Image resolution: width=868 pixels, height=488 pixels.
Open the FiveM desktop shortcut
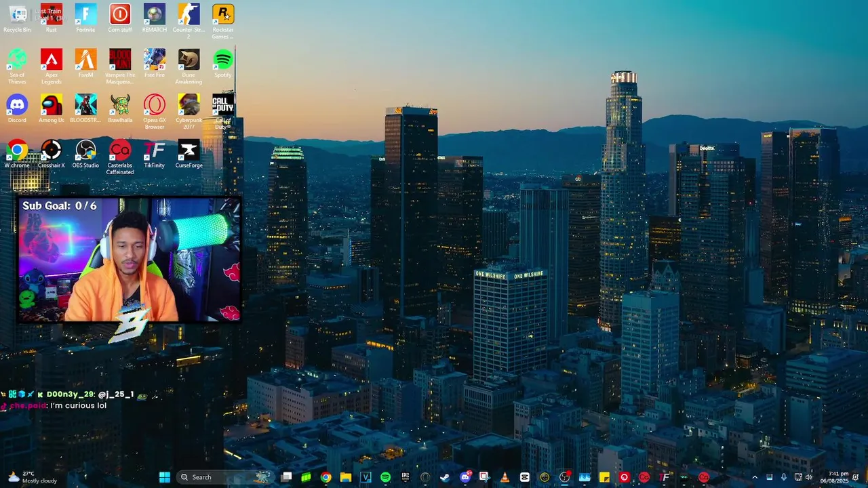pos(85,64)
